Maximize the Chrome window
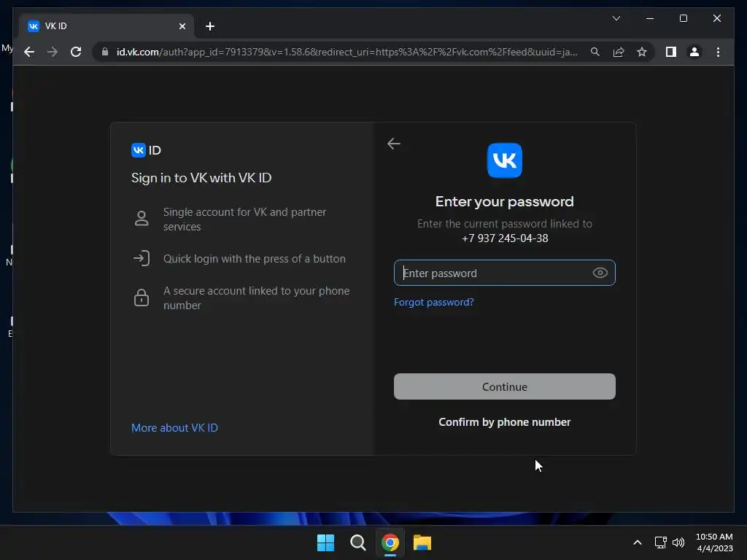 (683, 18)
